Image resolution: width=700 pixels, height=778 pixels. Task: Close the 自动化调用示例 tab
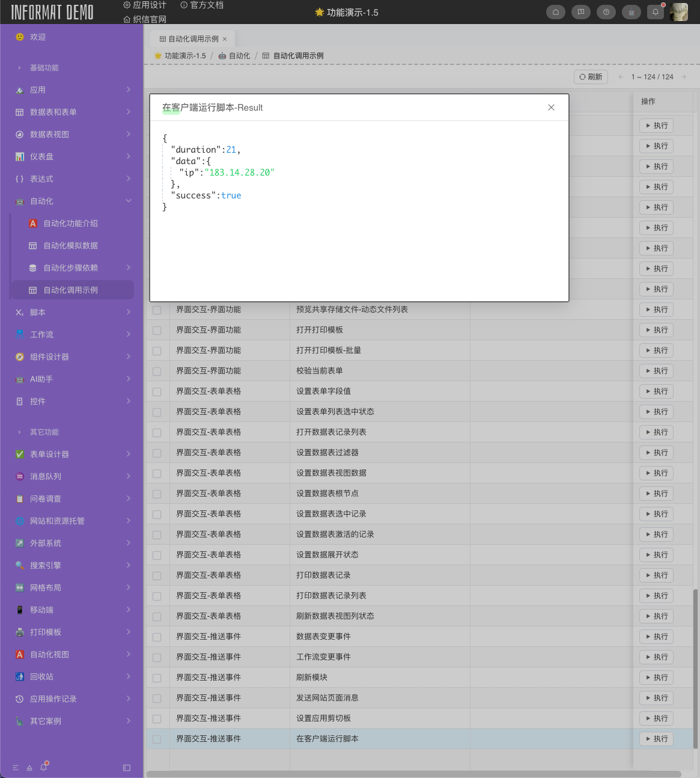point(225,39)
